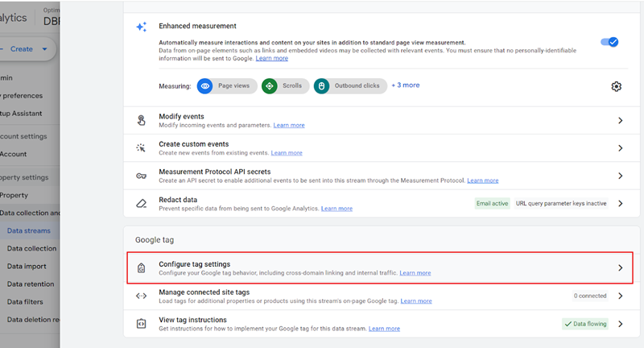Viewport: 644px width, 348px height.
Task: Select Data deletion requests in sidebar
Action: [33, 320]
